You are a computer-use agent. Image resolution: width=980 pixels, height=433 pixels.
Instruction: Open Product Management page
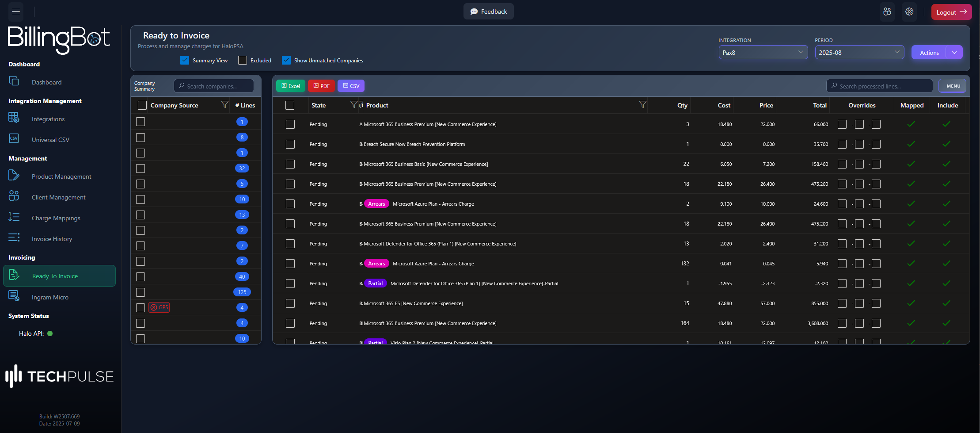(x=61, y=176)
